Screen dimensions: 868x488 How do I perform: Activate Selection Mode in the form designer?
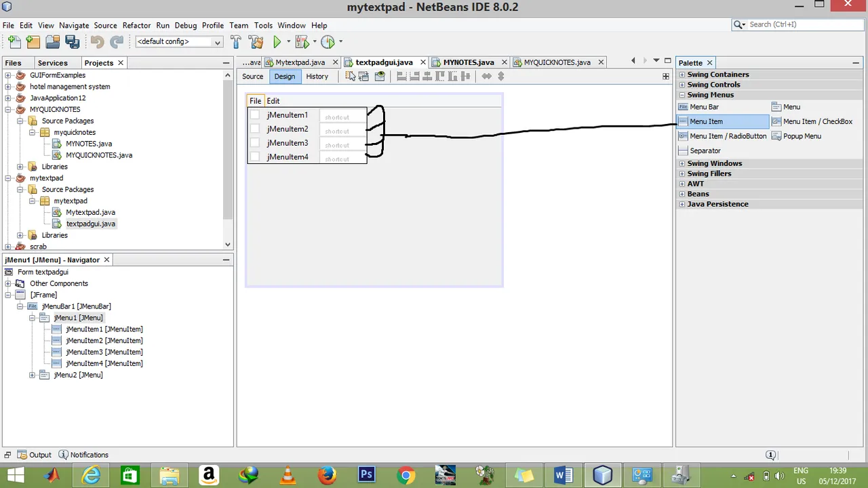coord(350,76)
